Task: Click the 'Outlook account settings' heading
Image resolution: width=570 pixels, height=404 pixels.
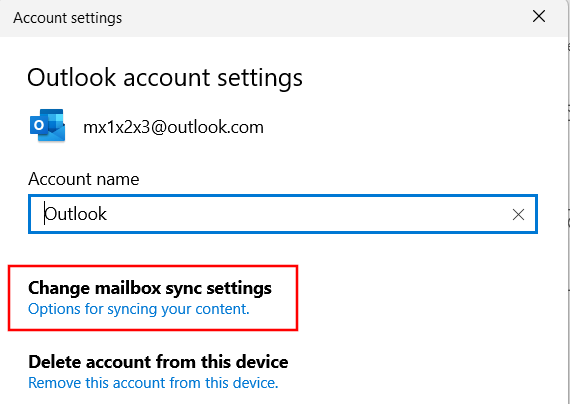Action: [x=165, y=77]
